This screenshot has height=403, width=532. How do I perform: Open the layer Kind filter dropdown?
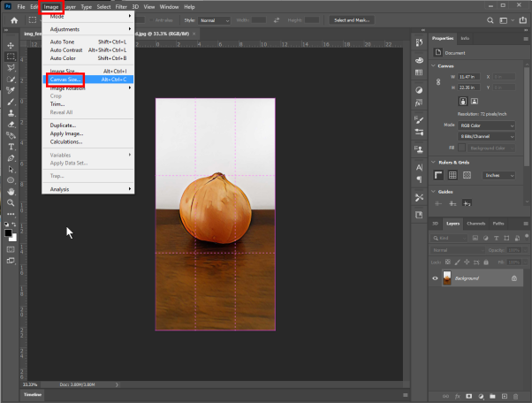[449, 238]
